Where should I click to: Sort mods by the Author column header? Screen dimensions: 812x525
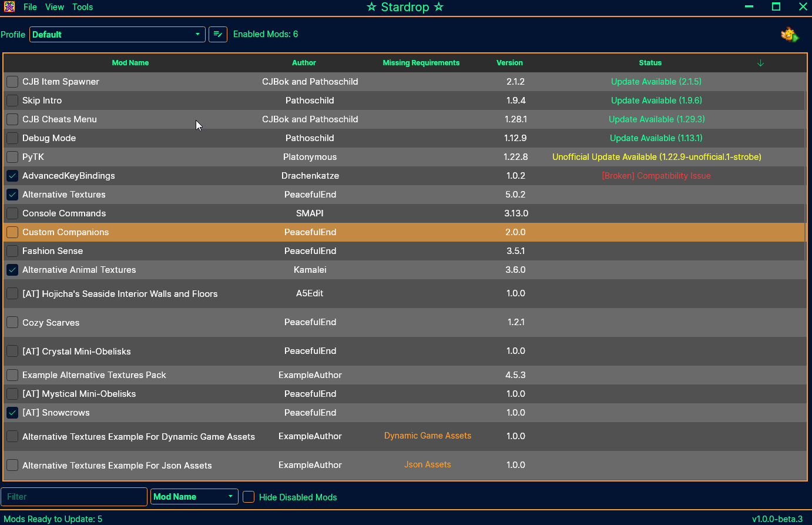[x=304, y=63]
